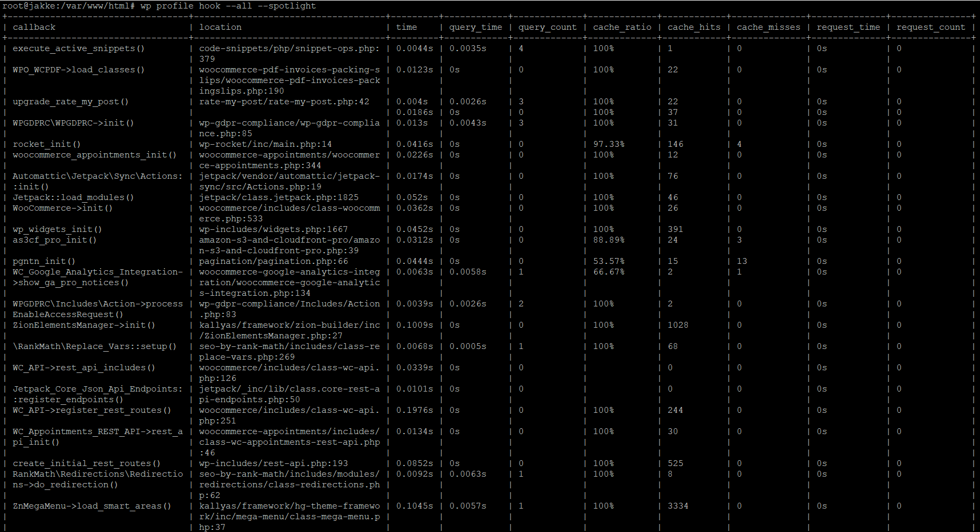The height and width of the screenshot is (532, 980).
Task: Click the wp-rocket/inc/main.php:14 location
Action: click(265, 144)
